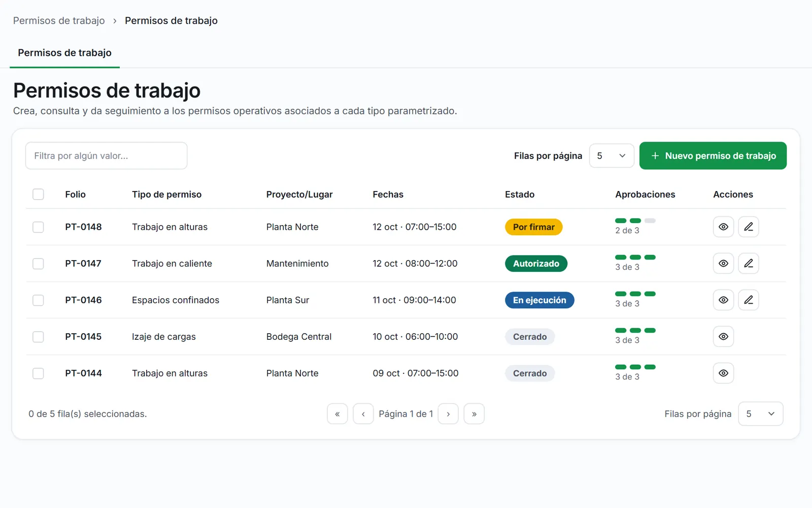The image size is (812, 508).
Task: Go to the first page
Action: point(337,414)
